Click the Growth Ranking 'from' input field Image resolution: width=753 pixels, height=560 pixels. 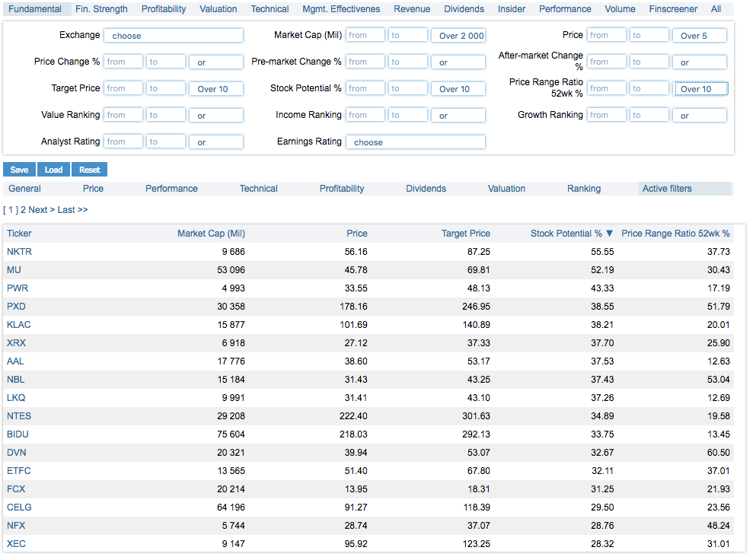(x=607, y=115)
